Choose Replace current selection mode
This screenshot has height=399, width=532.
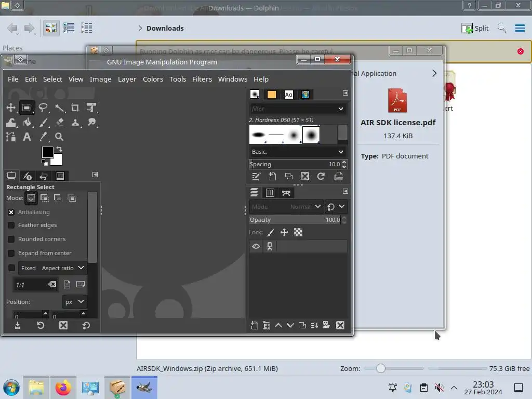31,198
